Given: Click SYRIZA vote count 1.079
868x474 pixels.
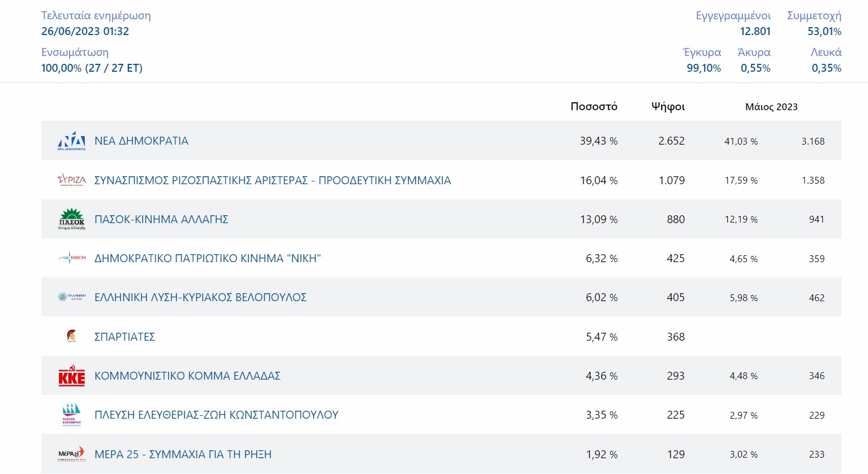Looking at the screenshot, I should coord(672,180).
